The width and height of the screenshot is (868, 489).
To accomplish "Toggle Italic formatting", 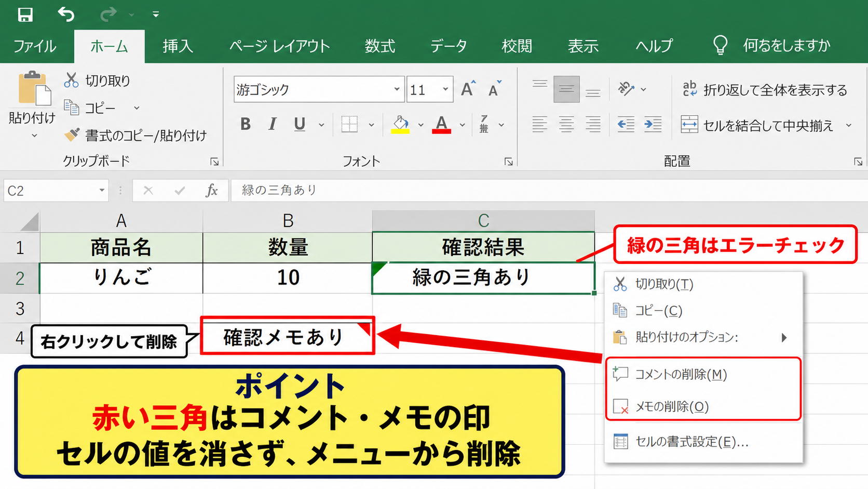I will coord(273,124).
